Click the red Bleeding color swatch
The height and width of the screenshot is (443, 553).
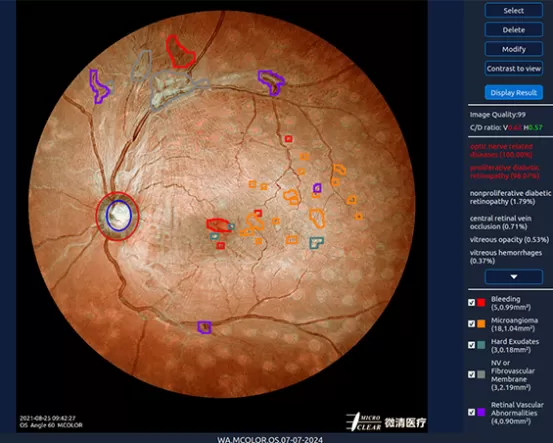click(481, 303)
